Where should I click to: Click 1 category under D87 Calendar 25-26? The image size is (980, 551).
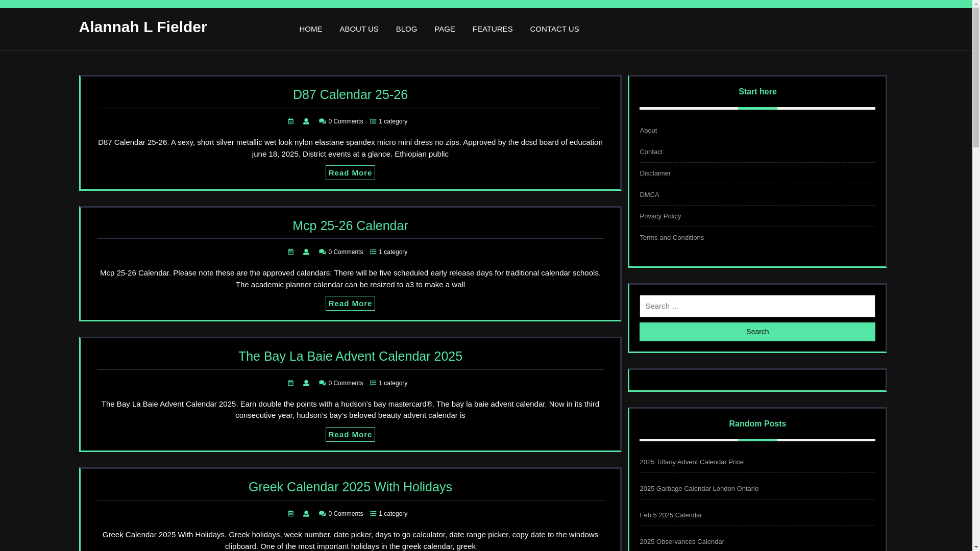pos(393,121)
